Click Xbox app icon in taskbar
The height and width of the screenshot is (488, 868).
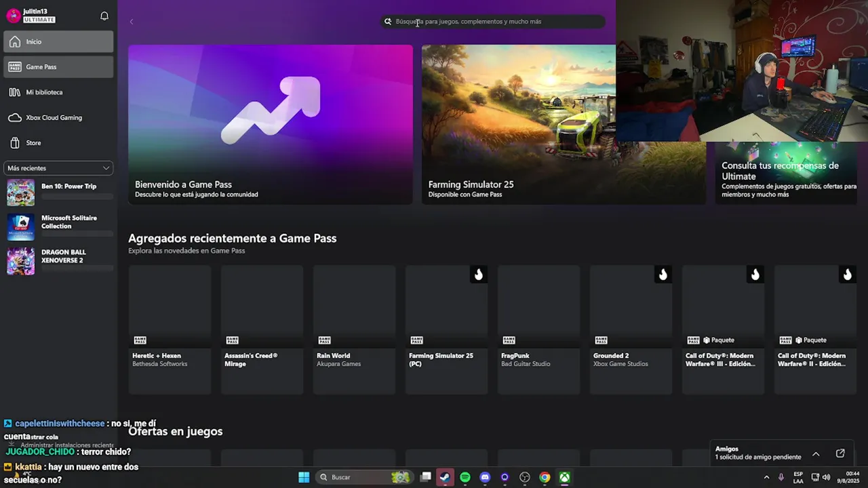click(564, 477)
